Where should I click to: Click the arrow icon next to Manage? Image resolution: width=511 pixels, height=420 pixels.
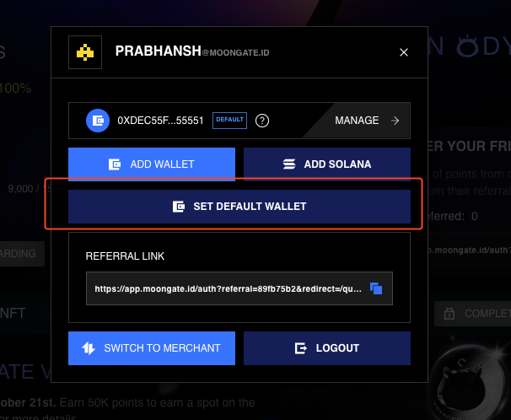pyautogui.click(x=395, y=121)
